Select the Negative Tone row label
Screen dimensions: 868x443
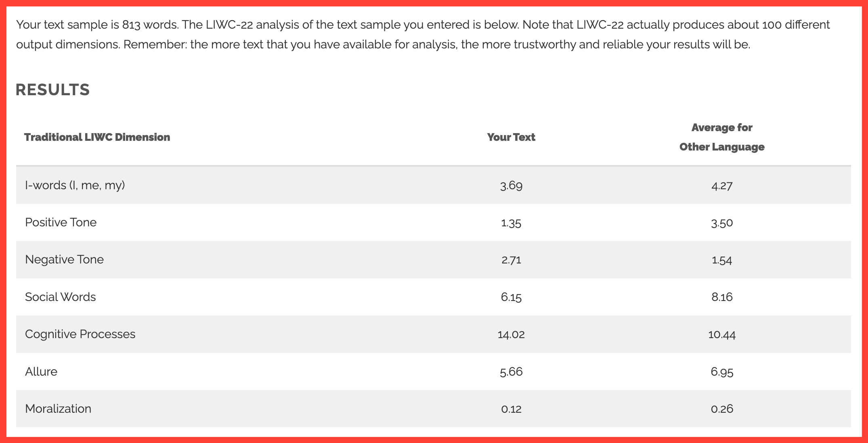click(x=65, y=259)
